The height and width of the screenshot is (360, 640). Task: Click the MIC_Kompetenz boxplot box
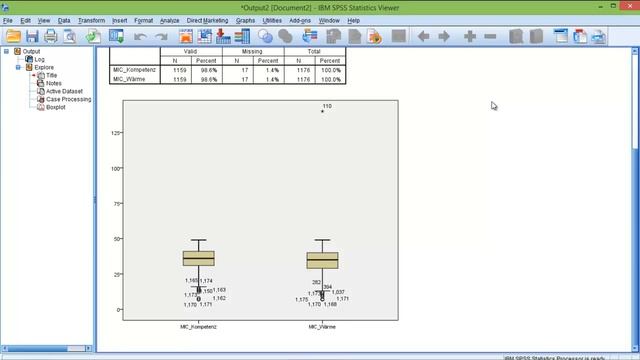click(x=199, y=258)
